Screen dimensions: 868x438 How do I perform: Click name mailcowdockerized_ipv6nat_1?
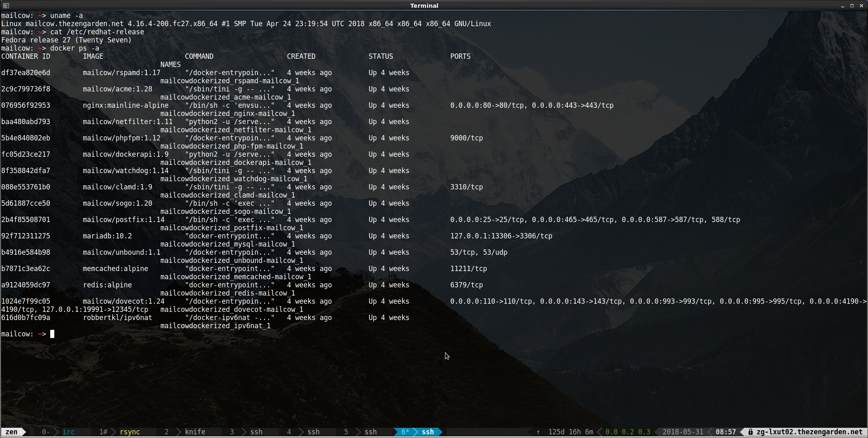click(x=216, y=326)
